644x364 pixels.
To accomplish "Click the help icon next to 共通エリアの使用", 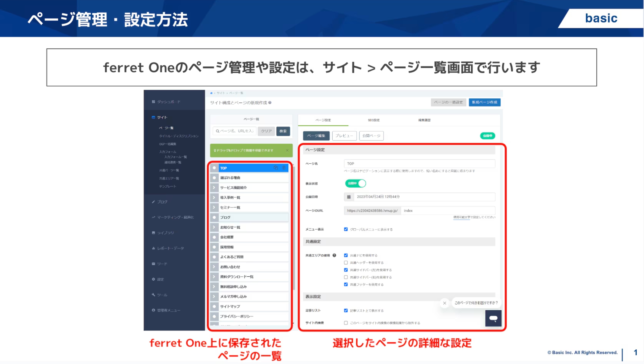I will (334, 255).
